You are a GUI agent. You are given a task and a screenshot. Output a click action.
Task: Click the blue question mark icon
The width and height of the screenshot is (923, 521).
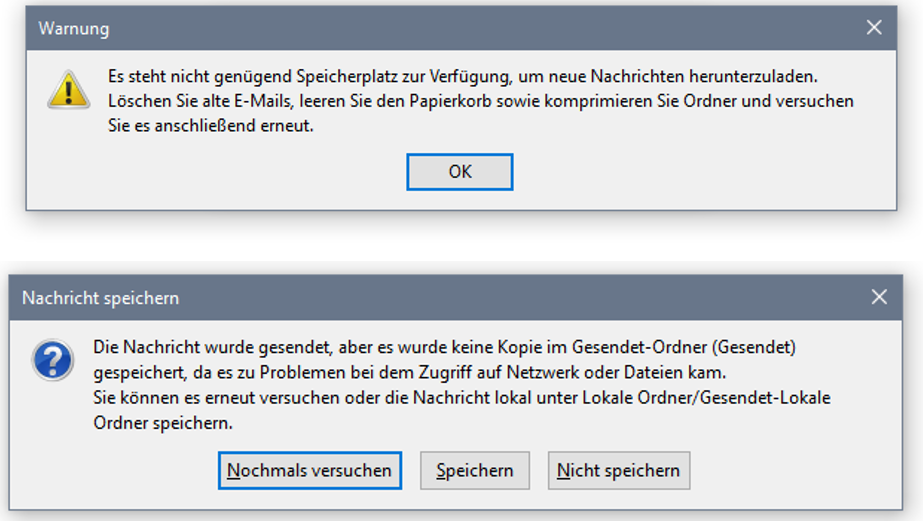click(x=51, y=360)
